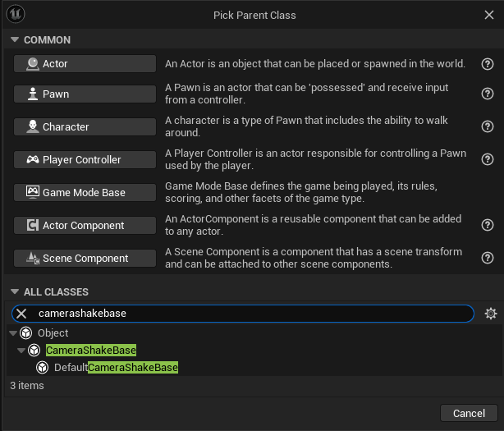Open help for Player Controller class
The width and height of the screenshot is (504, 431).
coord(488,159)
